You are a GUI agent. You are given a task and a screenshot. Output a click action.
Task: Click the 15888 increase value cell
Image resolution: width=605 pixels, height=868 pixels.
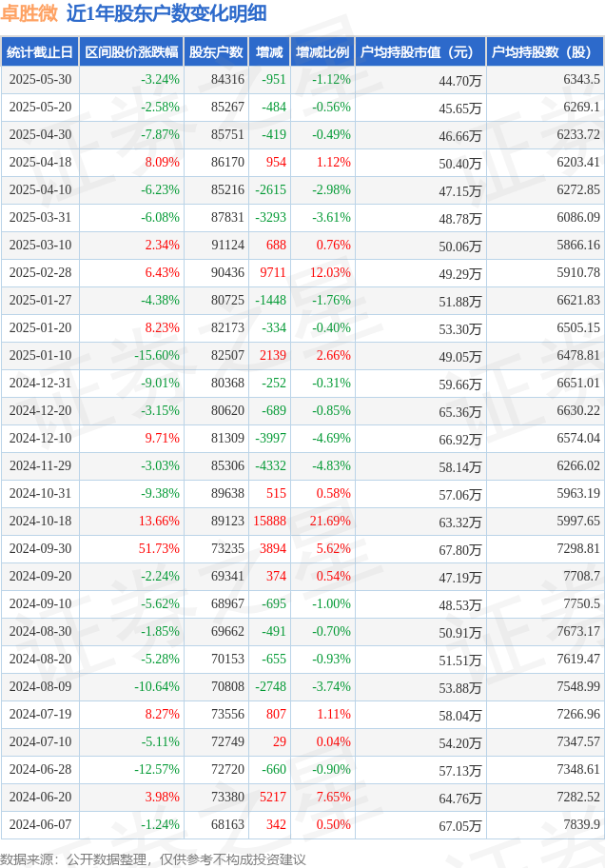tap(269, 521)
